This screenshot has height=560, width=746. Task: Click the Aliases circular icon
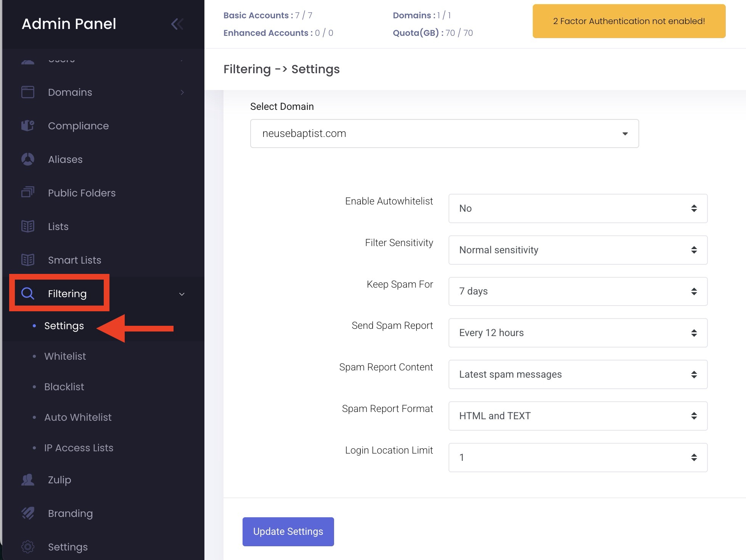click(x=28, y=159)
